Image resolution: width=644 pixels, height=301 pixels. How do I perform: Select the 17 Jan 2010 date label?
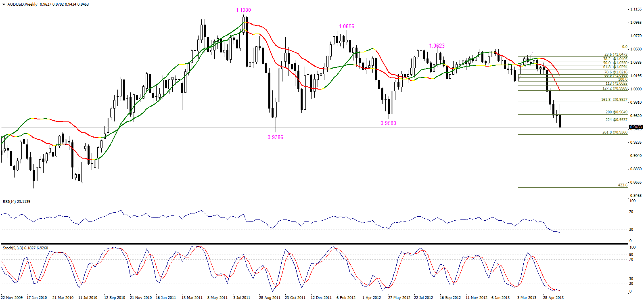[x=37, y=298]
